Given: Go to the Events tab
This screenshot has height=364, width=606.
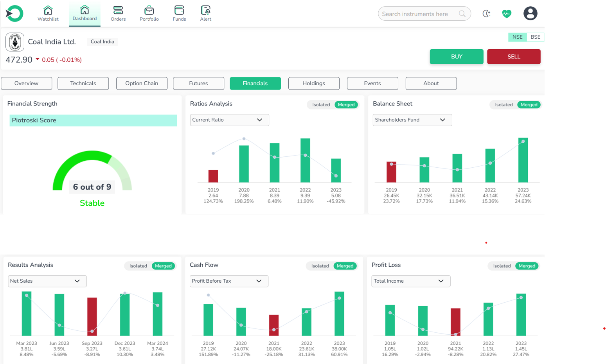Looking at the screenshot, I should click(372, 83).
